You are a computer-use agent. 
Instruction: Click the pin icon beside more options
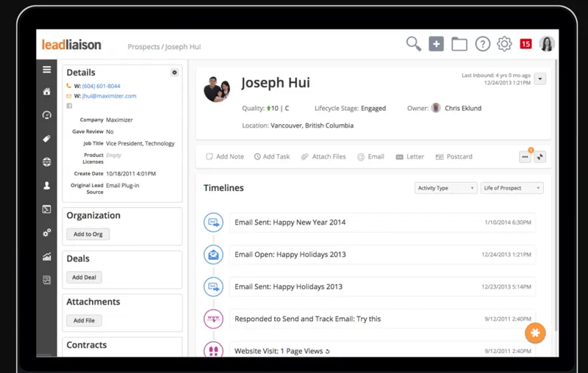[x=540, y=157]
